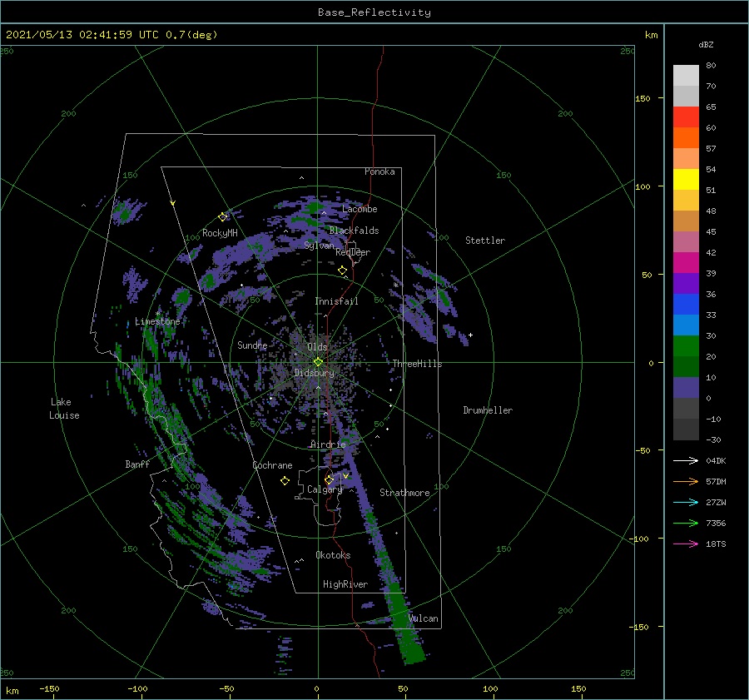
Task: Click the green 30 dBZ color swatch
Action: [686, 346]
